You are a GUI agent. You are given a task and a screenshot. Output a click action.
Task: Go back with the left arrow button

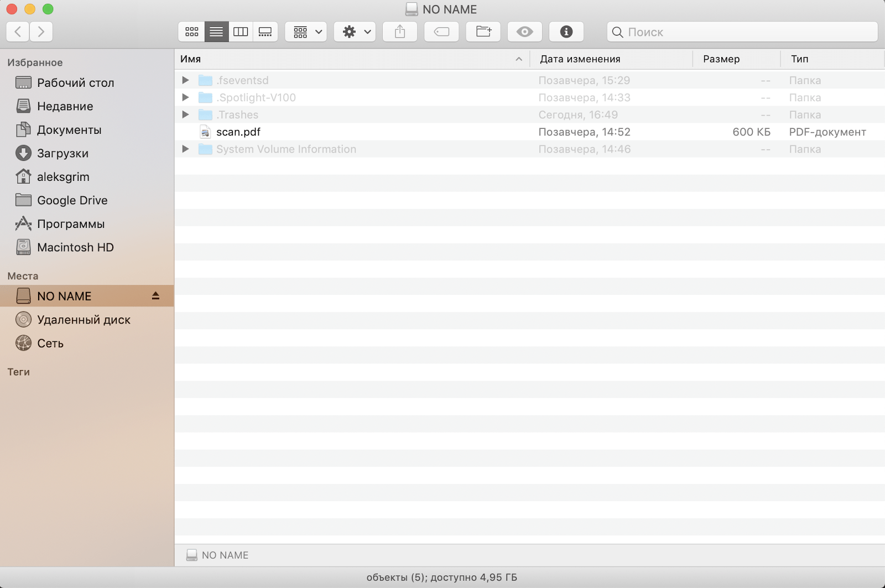18,32
